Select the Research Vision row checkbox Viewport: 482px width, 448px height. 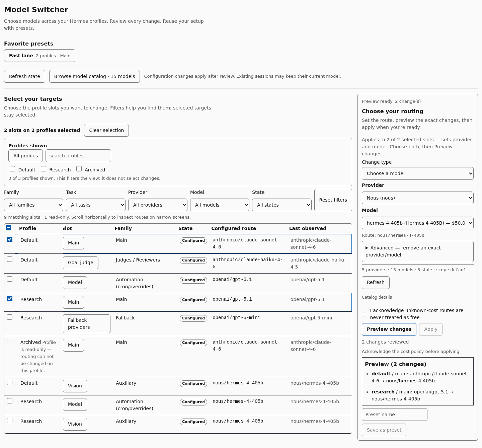tap(10, 421)
